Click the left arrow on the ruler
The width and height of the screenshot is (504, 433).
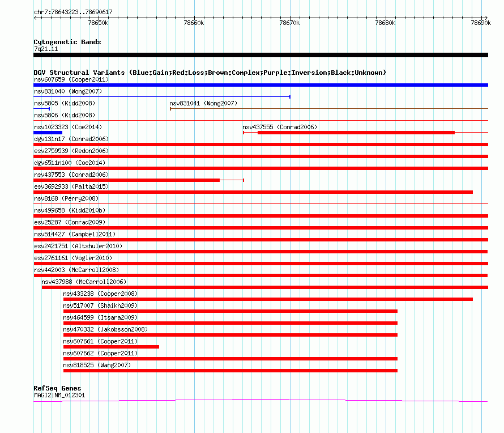(36, 18)
